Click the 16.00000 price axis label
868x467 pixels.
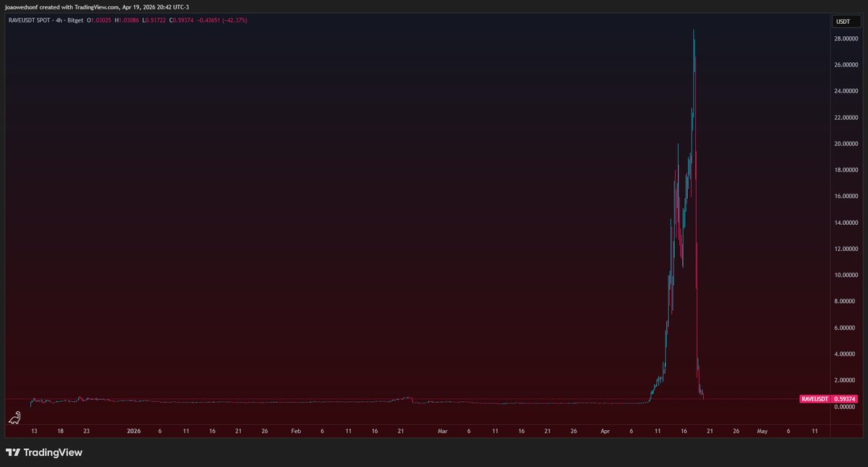pos(847,196)
